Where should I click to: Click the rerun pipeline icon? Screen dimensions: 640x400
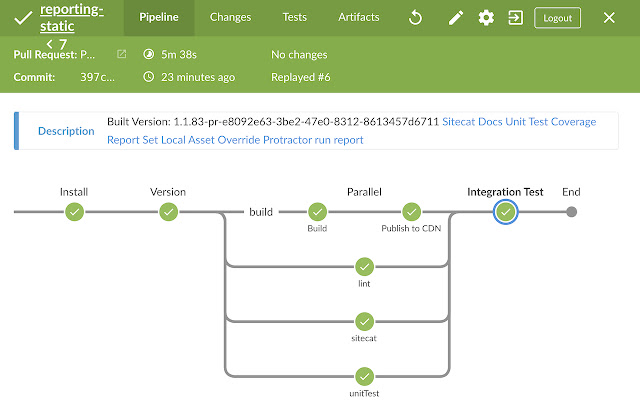click(415, 18)
